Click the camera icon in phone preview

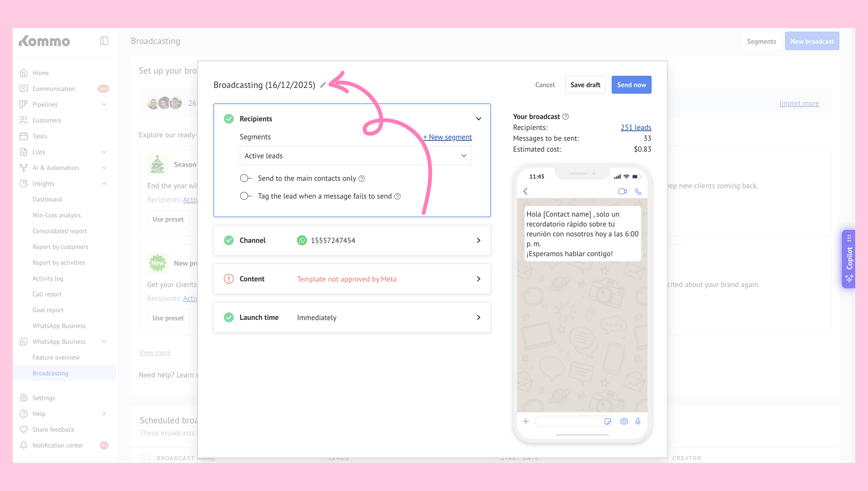pos(624,421)
